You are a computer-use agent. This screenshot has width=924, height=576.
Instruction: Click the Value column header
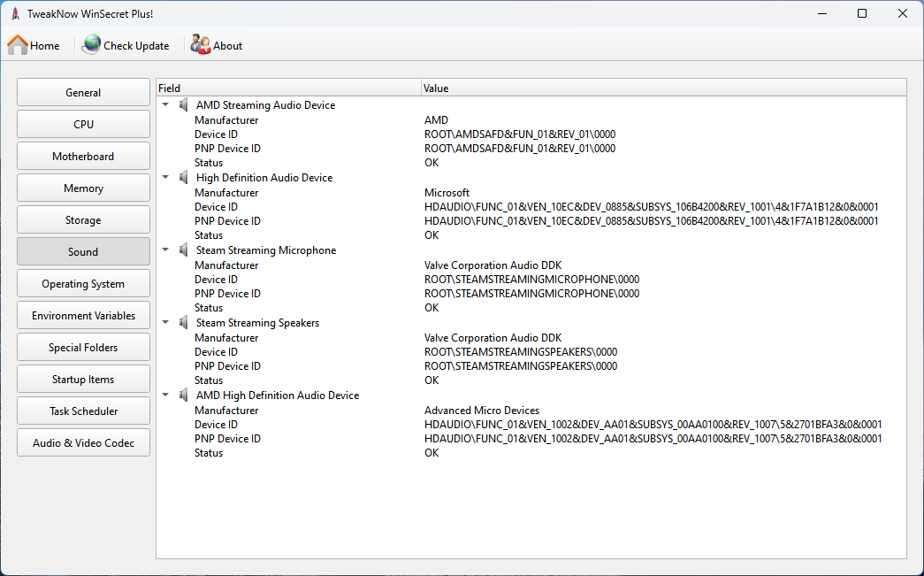pos(663,88)
